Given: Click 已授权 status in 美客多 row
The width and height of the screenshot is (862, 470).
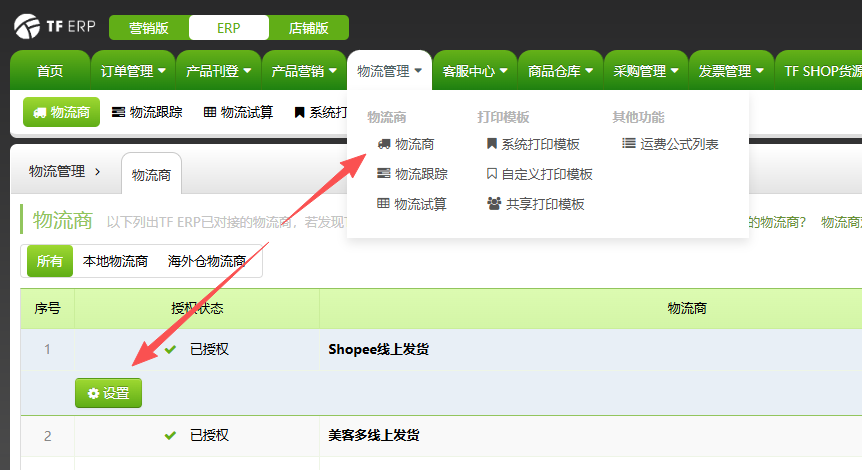Looking at the screenshot, I should 209,435.
